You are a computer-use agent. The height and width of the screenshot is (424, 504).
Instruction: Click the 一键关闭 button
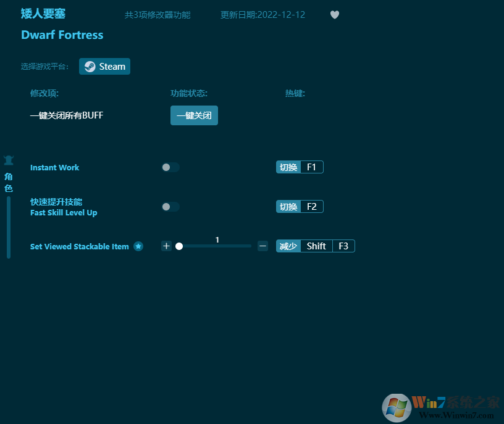pos(194,115)
